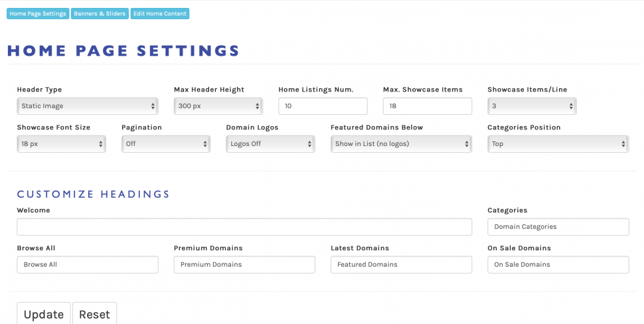Image resolution: width=644 pixels, height=324 pixels.
Task: Click the Latest Domains heading field
Action: 401,265
